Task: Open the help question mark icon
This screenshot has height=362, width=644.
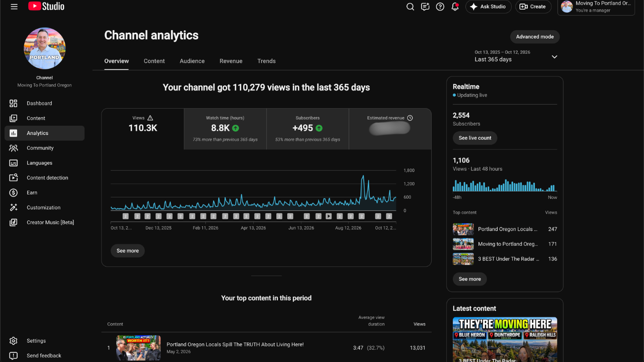Action: pyautogui.click(x=440, y=7)
